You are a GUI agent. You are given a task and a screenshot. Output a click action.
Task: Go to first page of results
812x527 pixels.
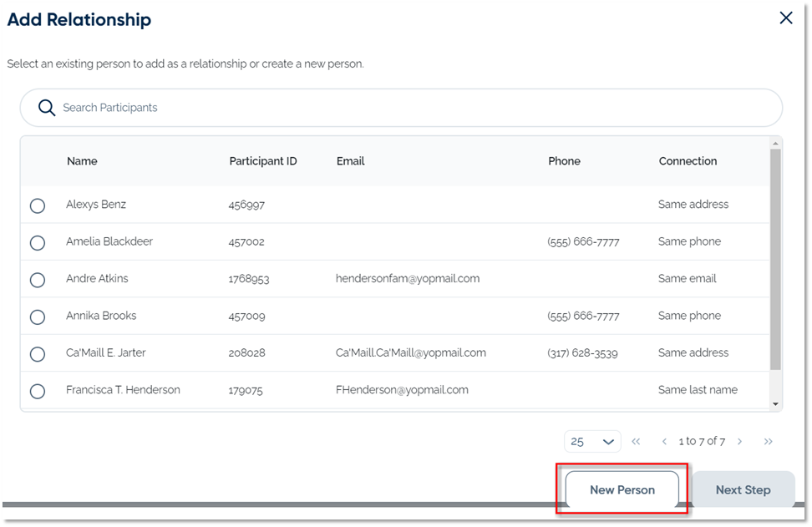point(636,442)
